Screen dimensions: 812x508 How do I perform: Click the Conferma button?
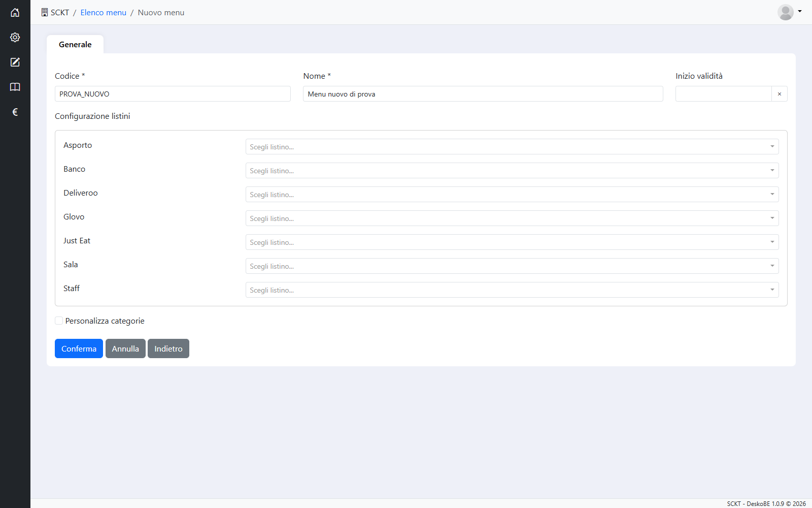pos(79,348)
